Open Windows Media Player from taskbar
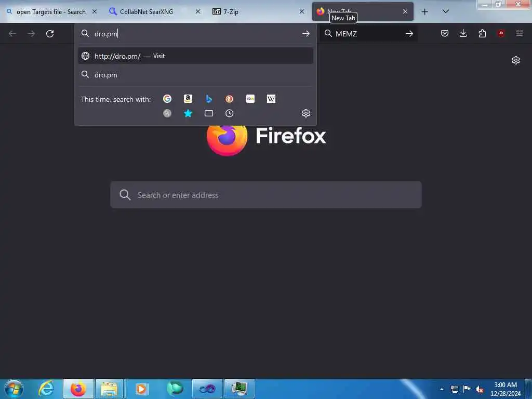Screen dimensions: 532x399 tap(142, 389)
